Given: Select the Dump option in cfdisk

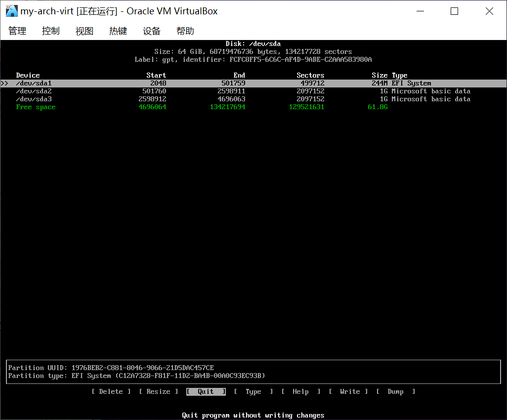Looking at the screenshot, I should tap(395, 391).
